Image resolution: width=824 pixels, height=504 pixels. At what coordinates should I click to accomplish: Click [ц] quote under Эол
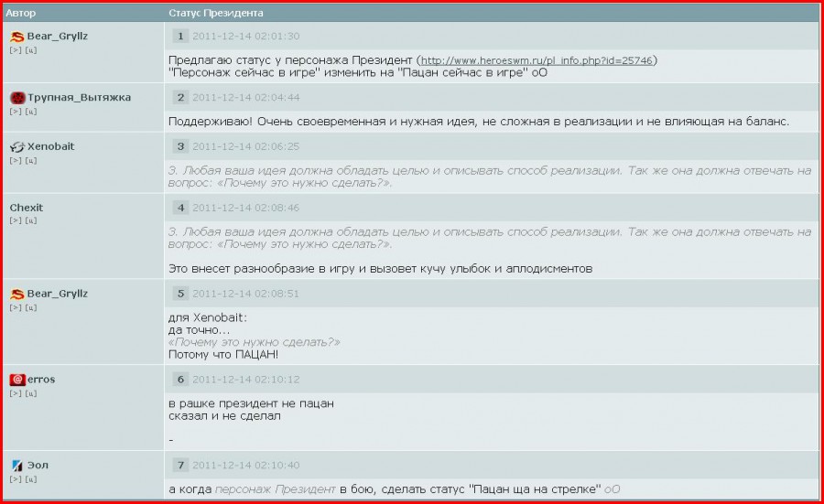pos(31,478)
